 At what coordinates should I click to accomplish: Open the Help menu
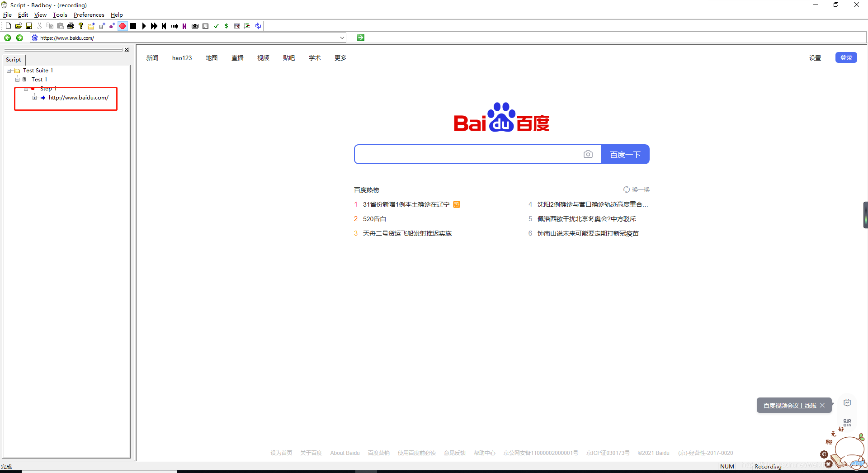coord(117,15)
